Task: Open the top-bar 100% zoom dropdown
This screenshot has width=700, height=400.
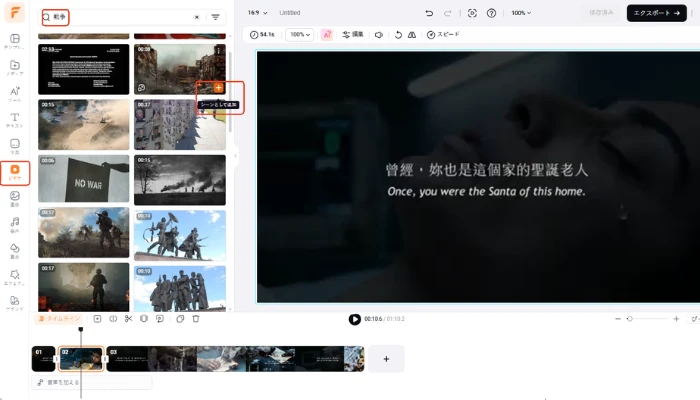Action: pos(521,13)
